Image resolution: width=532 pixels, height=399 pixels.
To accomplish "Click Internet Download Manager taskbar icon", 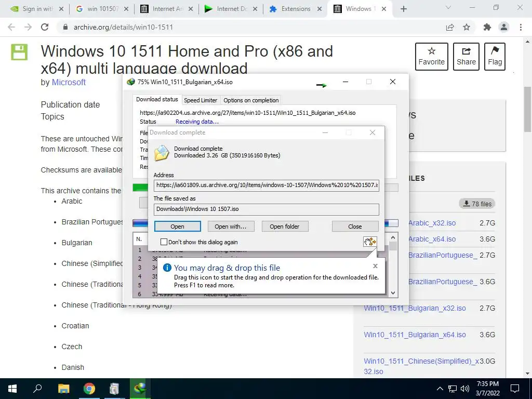I will (140, 389).
